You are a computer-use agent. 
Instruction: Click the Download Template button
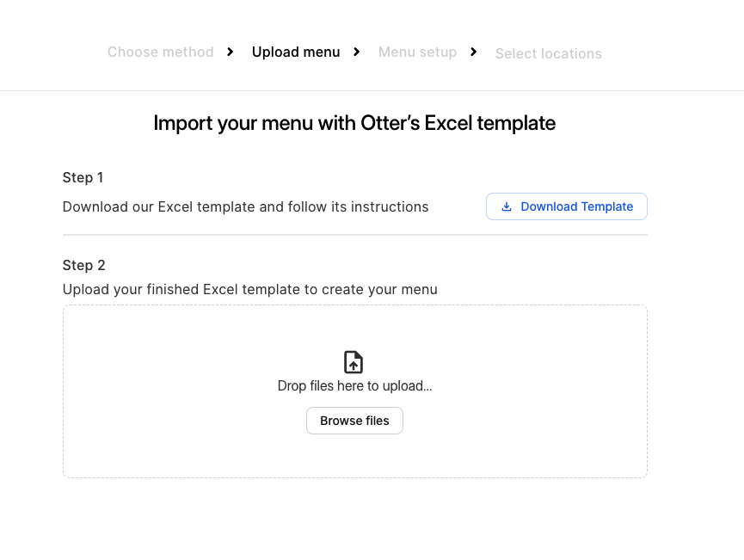click(x=567, y=206)
